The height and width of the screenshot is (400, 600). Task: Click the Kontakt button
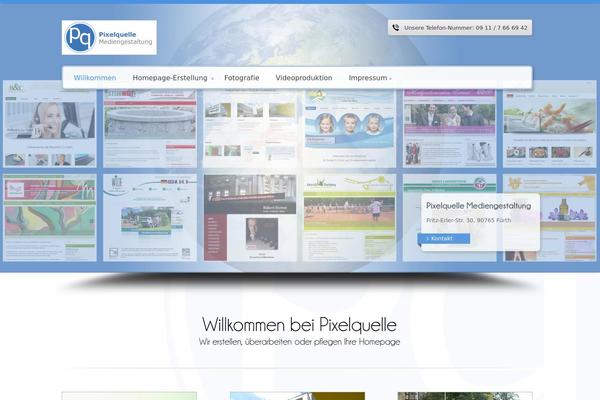click(444, 238)
